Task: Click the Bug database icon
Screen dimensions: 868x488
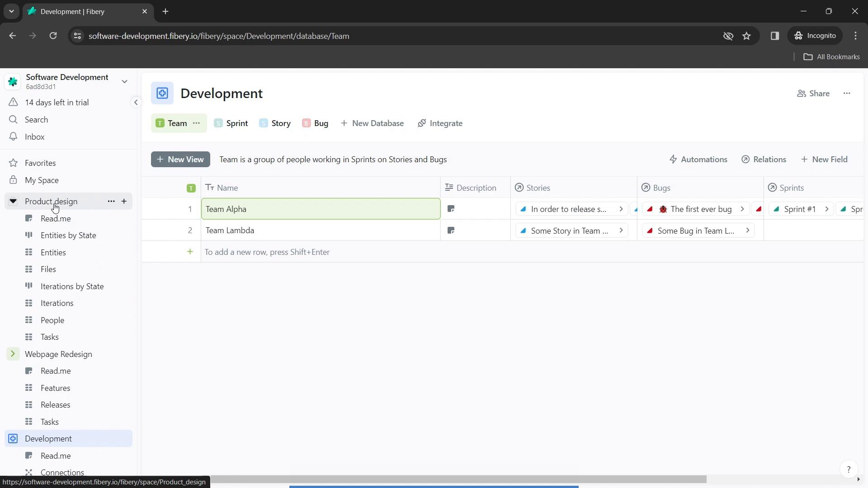Action: [x=307, y=123]
